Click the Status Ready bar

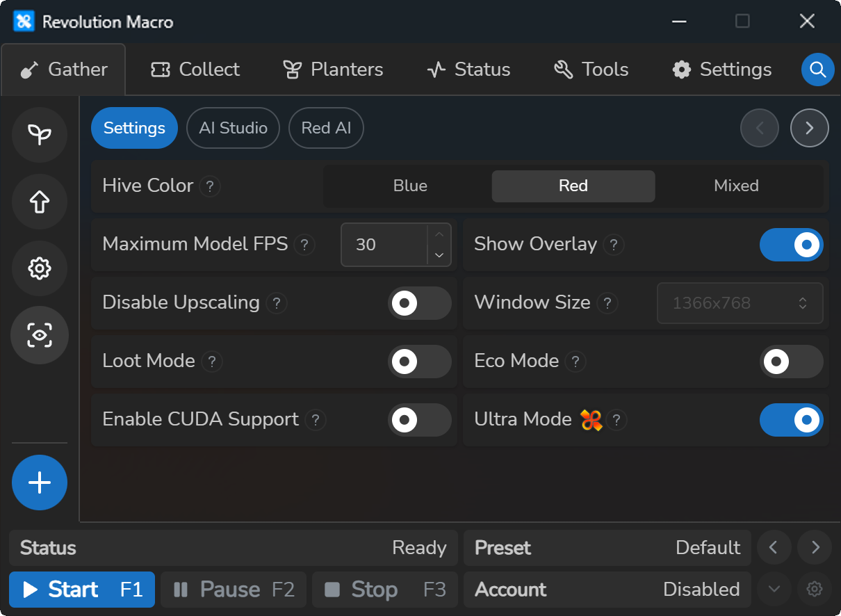(x=234, y=548)
